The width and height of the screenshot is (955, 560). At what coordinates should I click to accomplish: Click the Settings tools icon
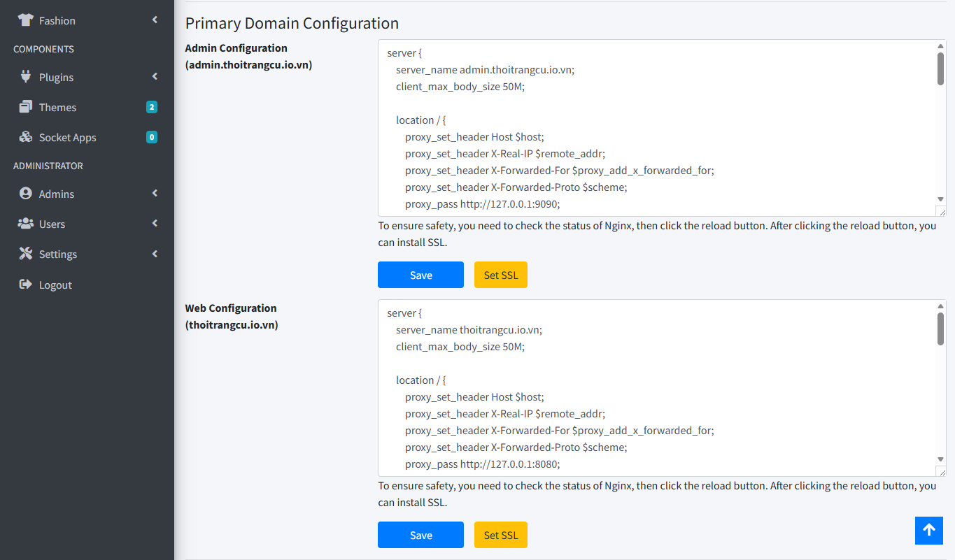coord(26,254)
